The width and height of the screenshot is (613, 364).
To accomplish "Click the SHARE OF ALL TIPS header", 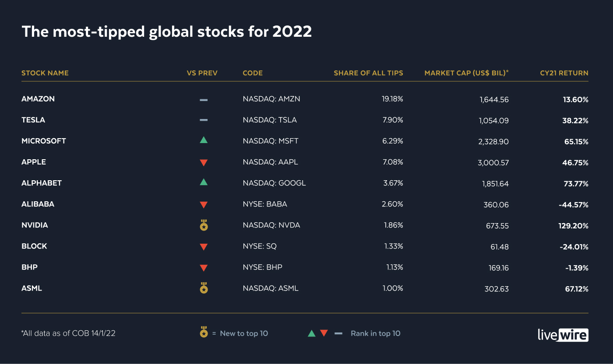I will 368,73.
